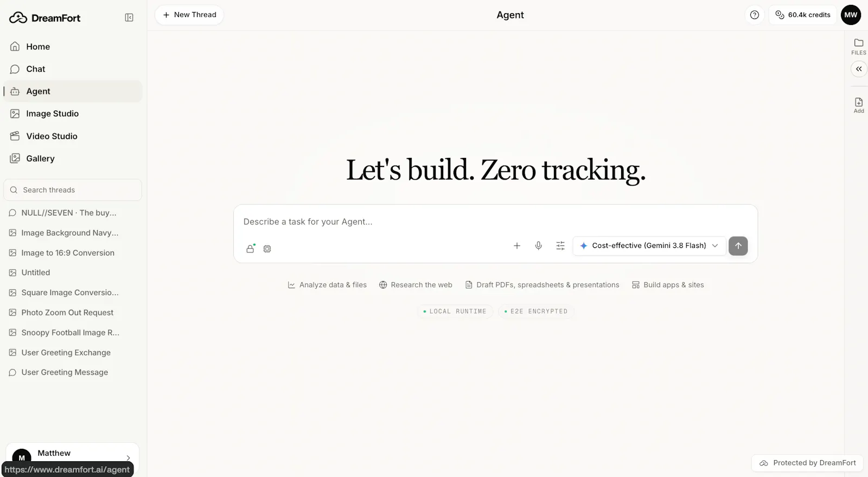Open the sliders settings icon in prompt box
This screenshot has height=477, width=868.
pyautogui.click(x=560, y=246)
